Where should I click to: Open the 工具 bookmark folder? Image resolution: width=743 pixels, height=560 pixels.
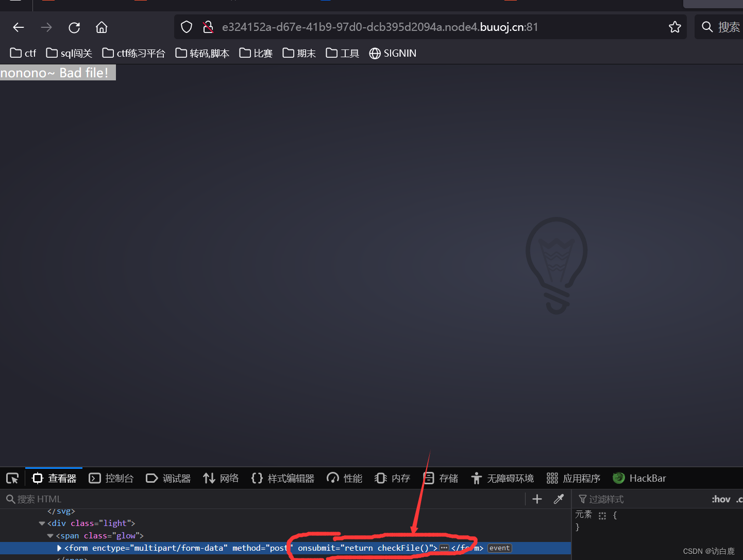(343, 53)
